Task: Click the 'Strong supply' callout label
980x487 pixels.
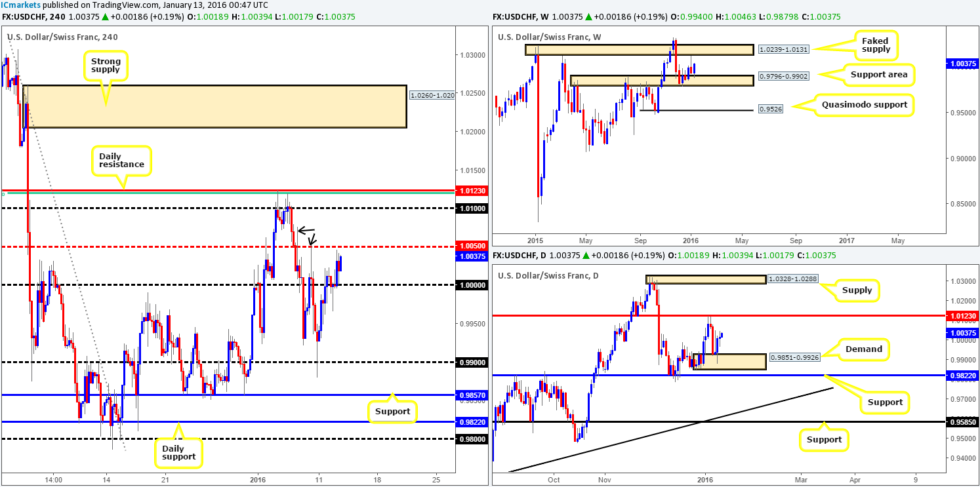Action: tap(105, 65)
